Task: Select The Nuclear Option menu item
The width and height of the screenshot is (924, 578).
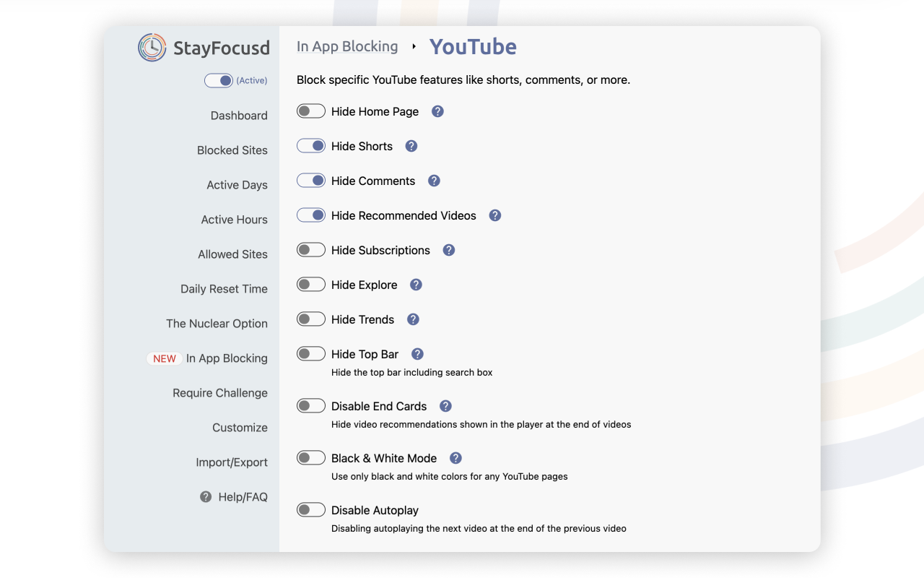Action: click(217, 324)
